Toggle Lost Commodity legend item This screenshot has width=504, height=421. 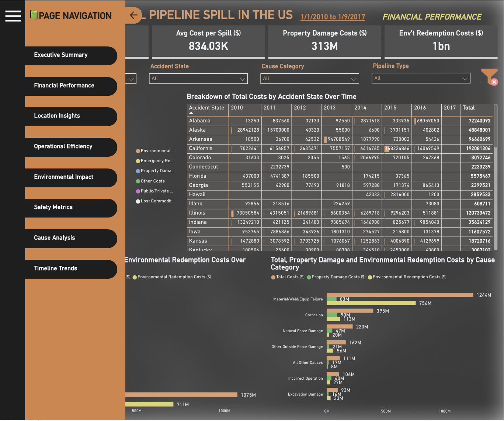[x=157, y=201]
